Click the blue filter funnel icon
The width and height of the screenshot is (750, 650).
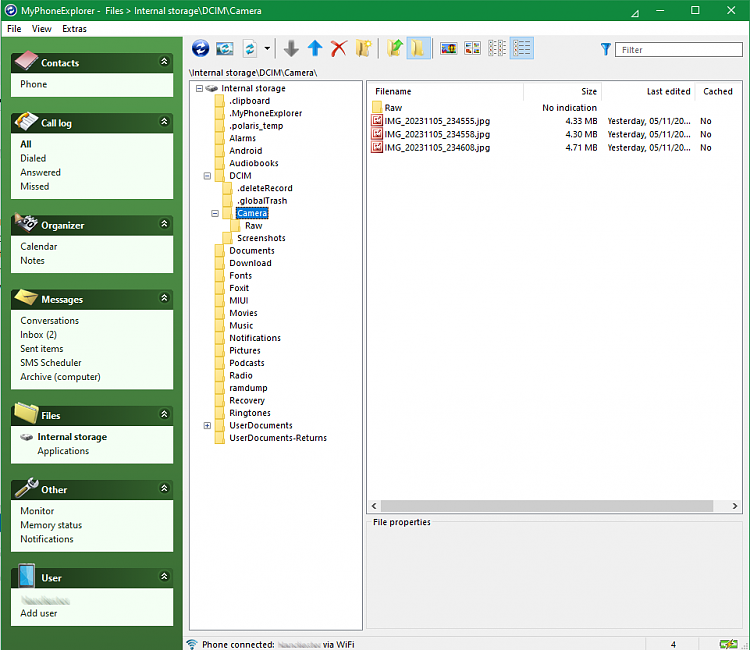pos(606,49)
